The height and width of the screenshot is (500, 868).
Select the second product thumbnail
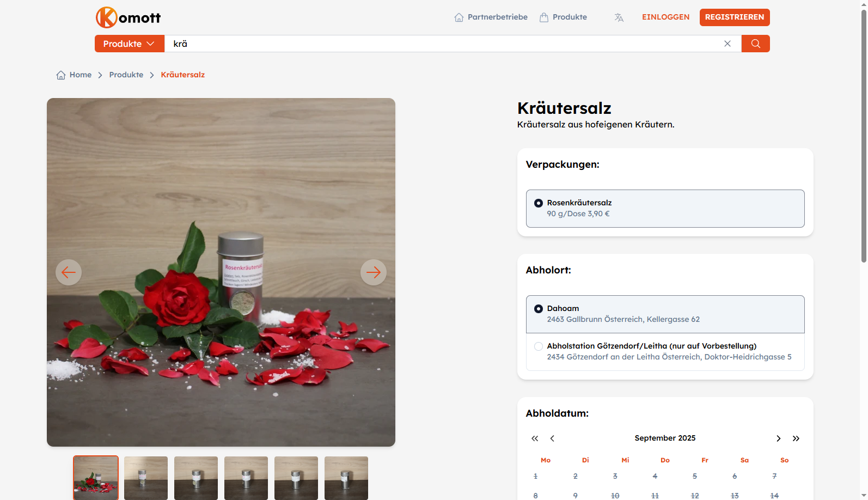click(x=146, y=478)
